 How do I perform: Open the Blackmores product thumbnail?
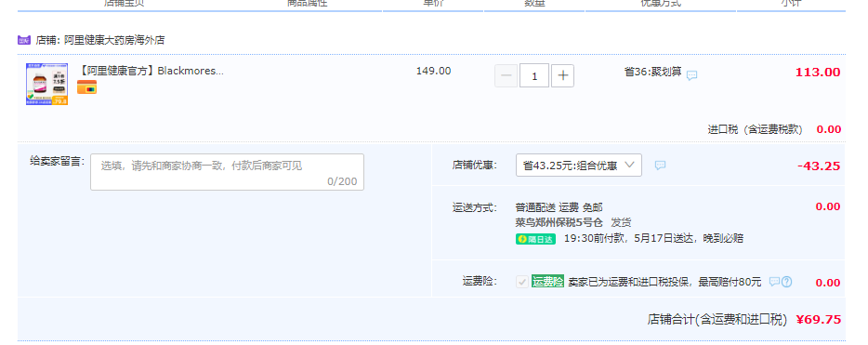pyautogui.click(x=47, y=85)
